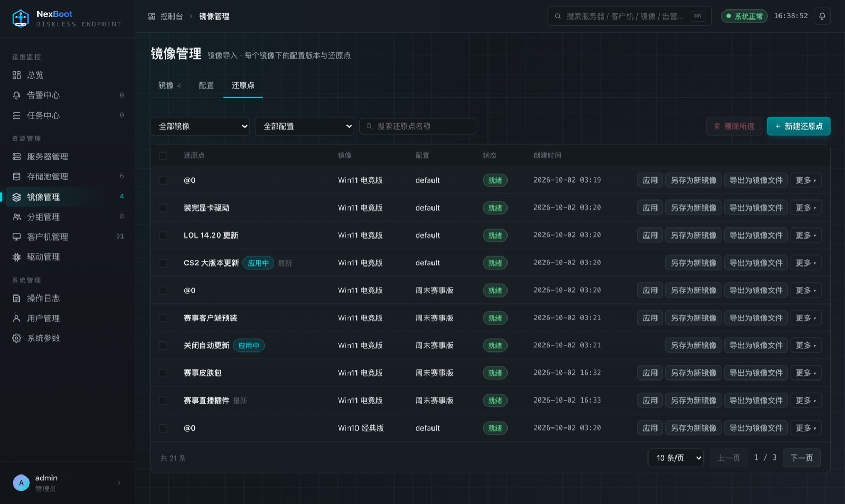Click 创建时间 column header
The image size is (845, 504).
pyautogui.click(x=547, y=156)
